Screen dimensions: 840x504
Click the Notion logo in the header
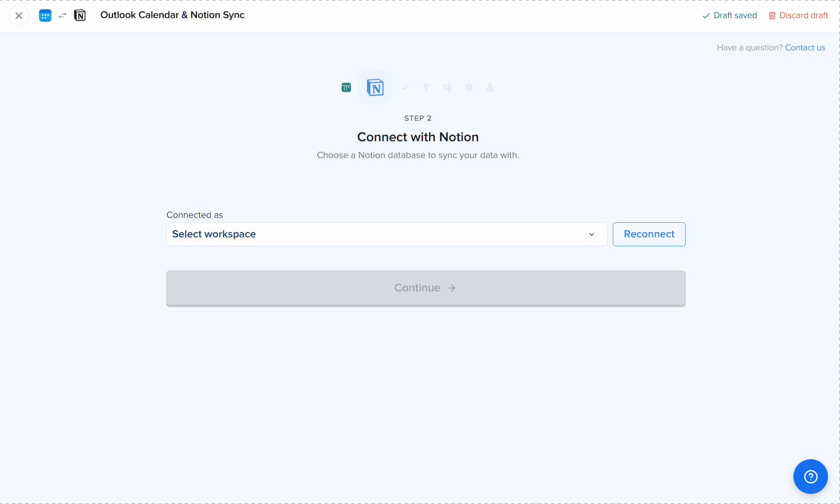[x=80, y=16]
